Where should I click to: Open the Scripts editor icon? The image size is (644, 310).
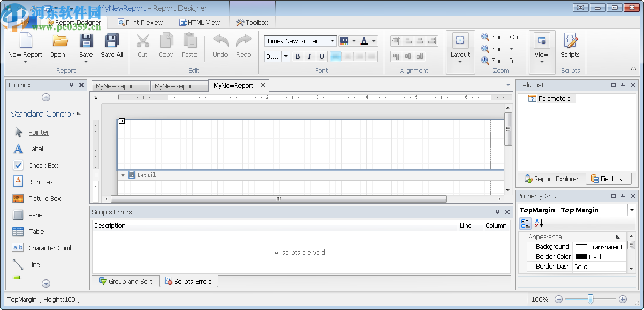click(x=570, y=41)
